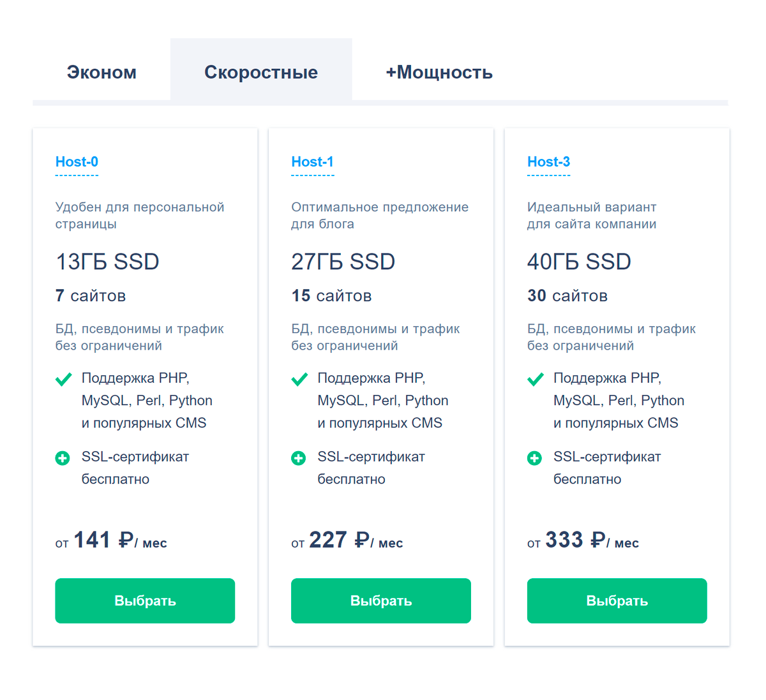
Task: Click green checkmark icon in Host-0 card
Action: 63,380
